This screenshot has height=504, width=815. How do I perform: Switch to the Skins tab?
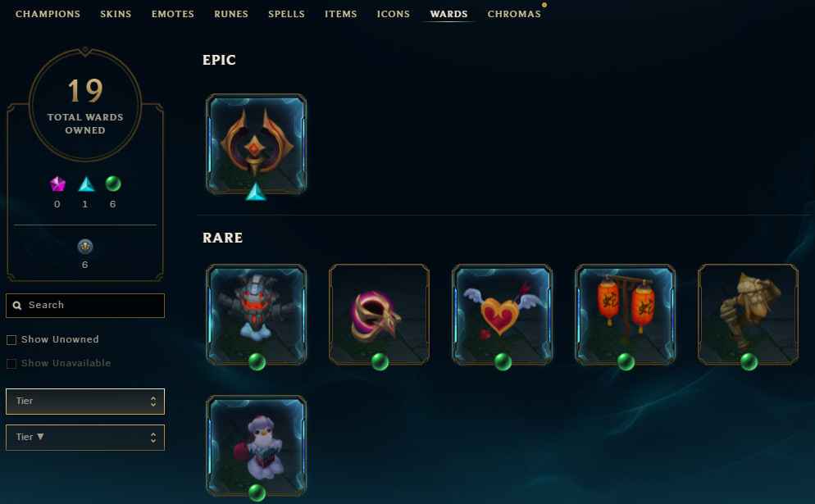tap(116, 14)
